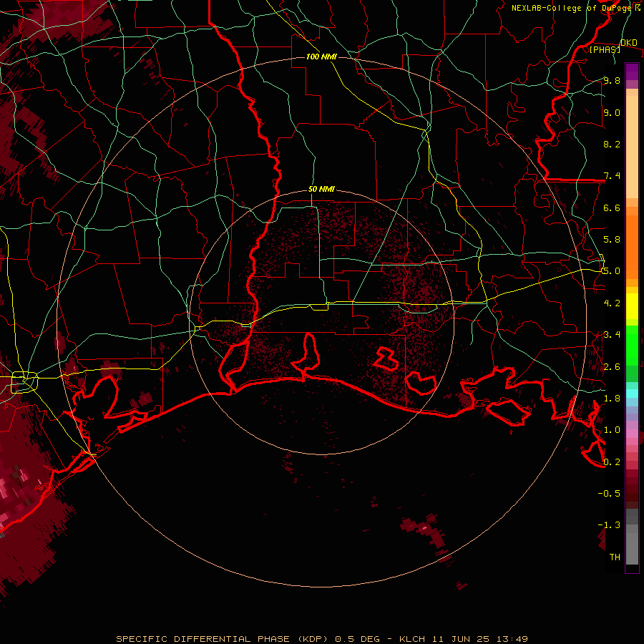Viewport: 644px width, 644px height.
Task: Click the "DKD" label above the color scale
Action: (x=628, y=42)
